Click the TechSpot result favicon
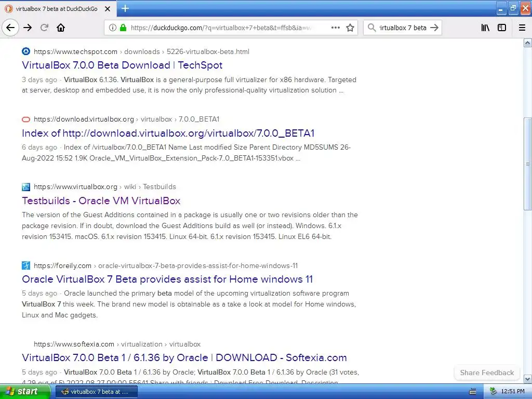This screenshot has width=532, height=399. pos(26,51)
